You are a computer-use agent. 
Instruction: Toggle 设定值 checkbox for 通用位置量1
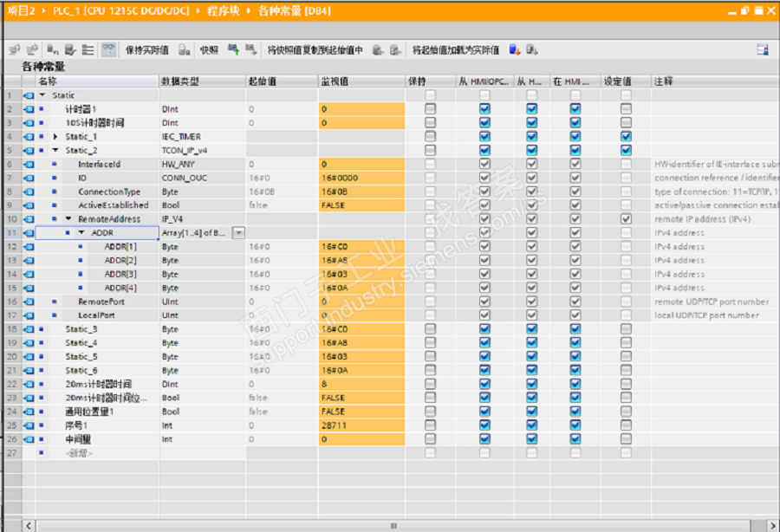coord(627,412)
